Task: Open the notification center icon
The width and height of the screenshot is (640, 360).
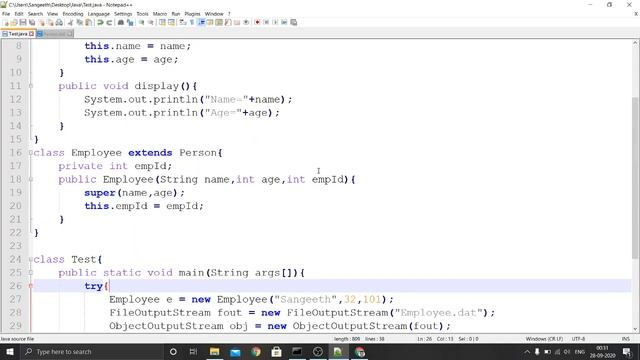Action: click(627, 351)
